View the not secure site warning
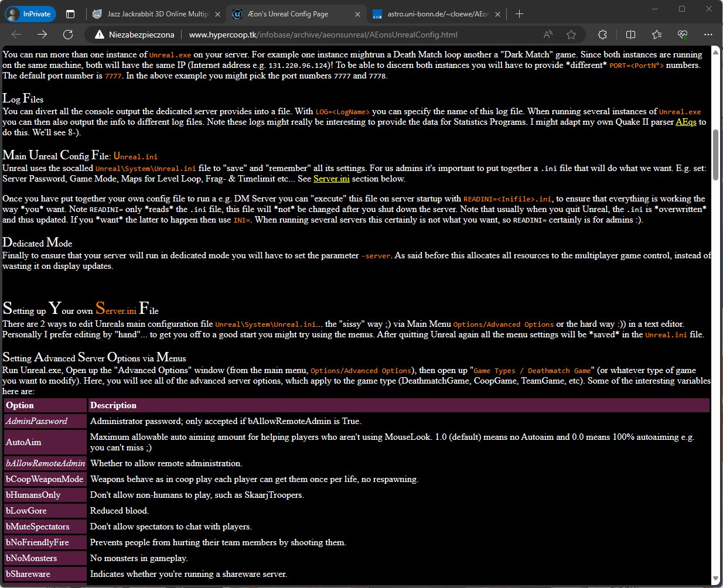The height and width of the screenshot is (588, 723). click(x=135, y=35)
